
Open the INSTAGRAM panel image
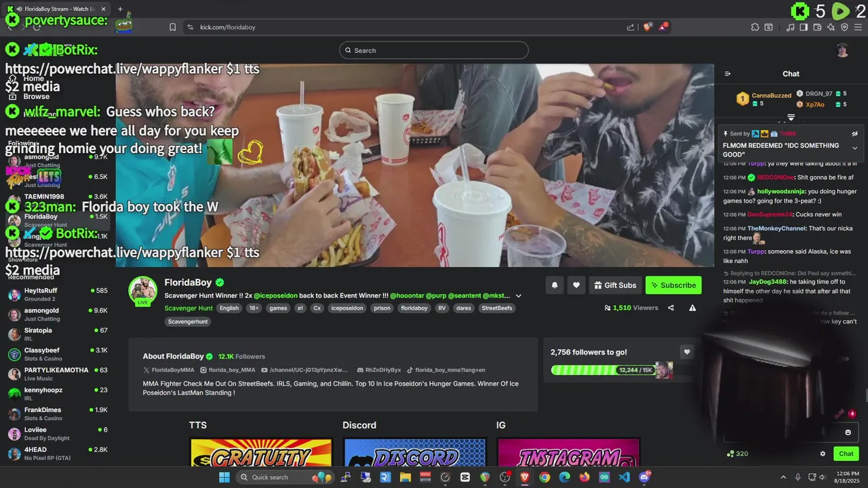point(568,452)
